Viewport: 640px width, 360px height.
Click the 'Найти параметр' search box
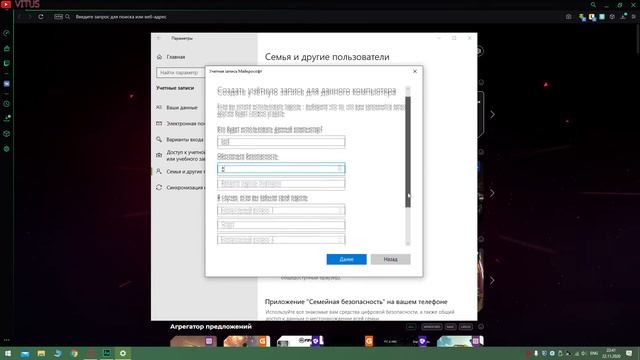click(x=180, y=73)
